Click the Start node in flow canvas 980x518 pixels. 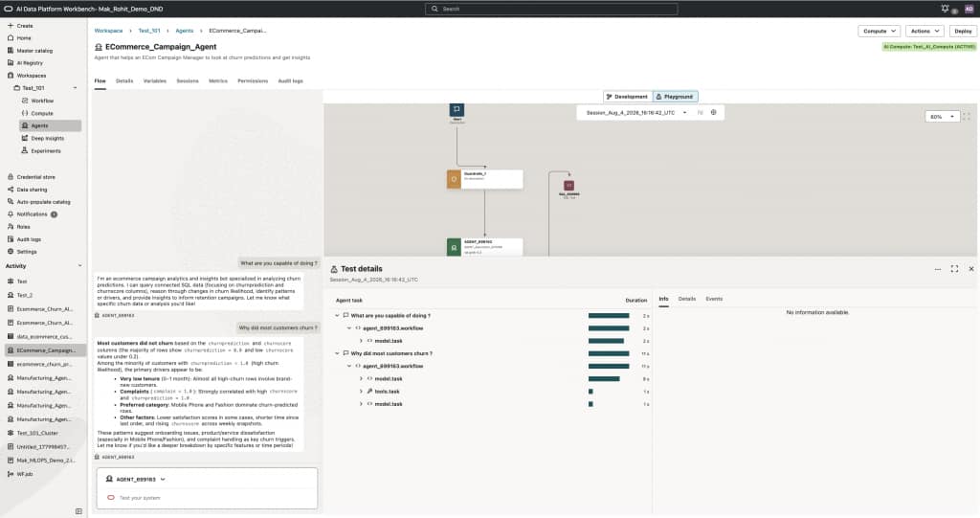pyautogui.click(x=457, y=110)
